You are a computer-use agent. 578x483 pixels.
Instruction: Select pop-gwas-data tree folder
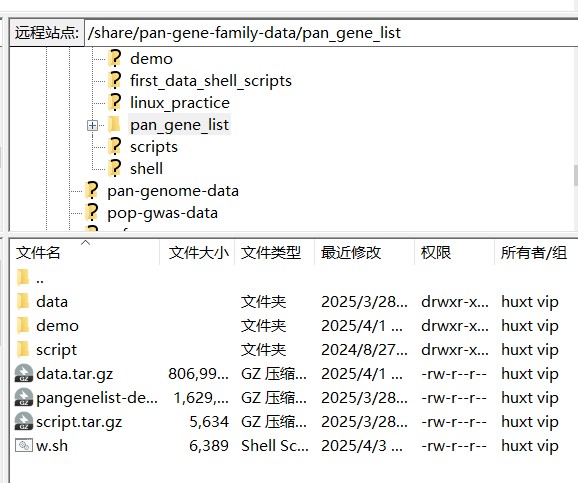point(163,213)
